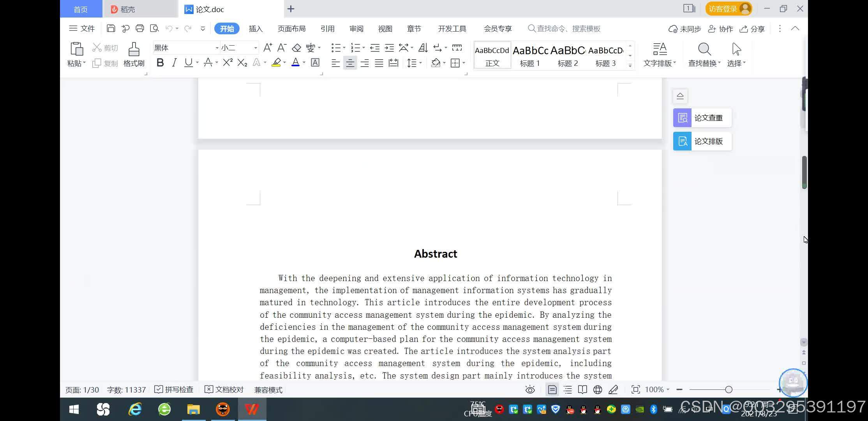Toggle 拼写检查 spell check in status bar
This screenshot has width=868, height=421.
click(174, 389)
